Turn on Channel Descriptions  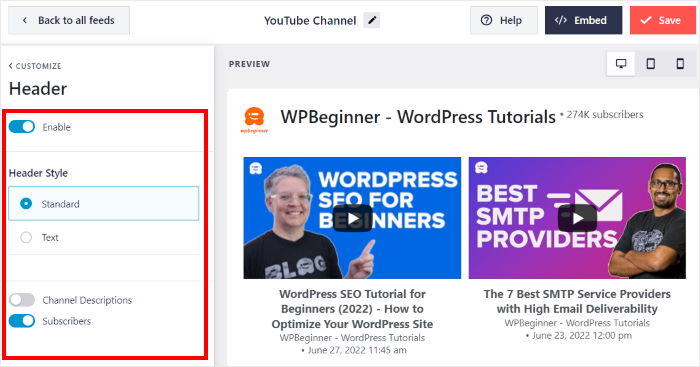[21, 300]
